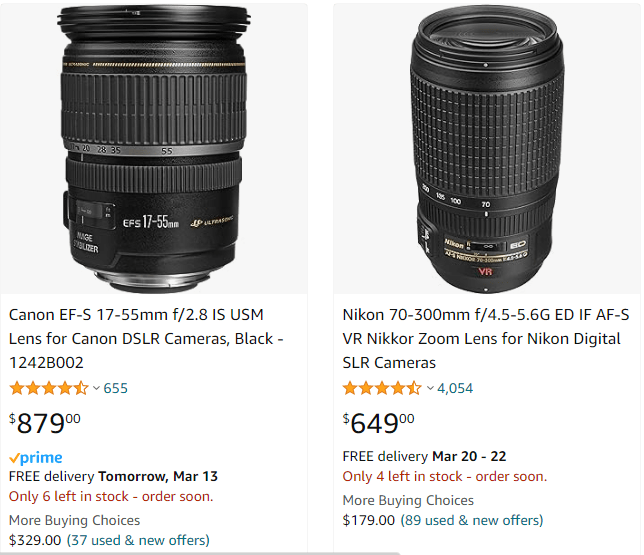Screen dimensions: 644x555
Task: Click the Canon lens star rating icons
Action: point(48,388)
